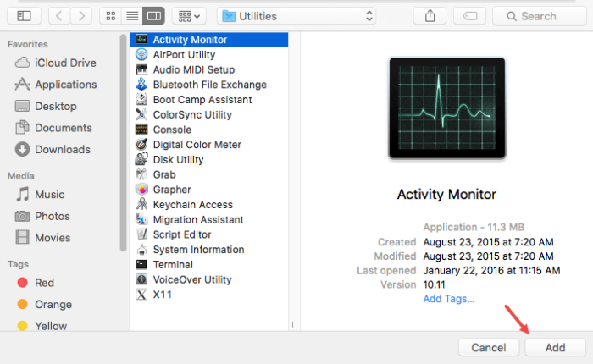This screenshot has height=364, width=593.
Task: Switch to list view
Action: 132,16
